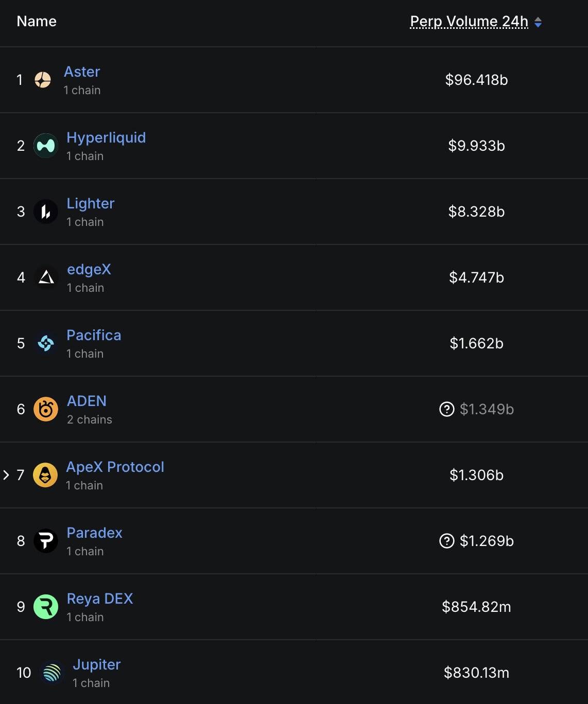
Task: Open the ApeX Protocol link
Action: point(115,467)
